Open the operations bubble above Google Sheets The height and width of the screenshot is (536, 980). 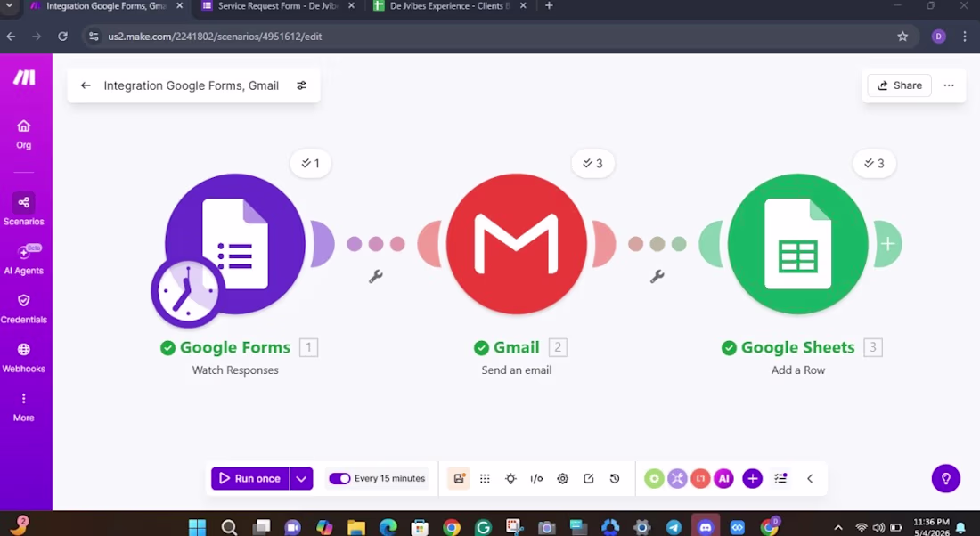pos(874,163)
